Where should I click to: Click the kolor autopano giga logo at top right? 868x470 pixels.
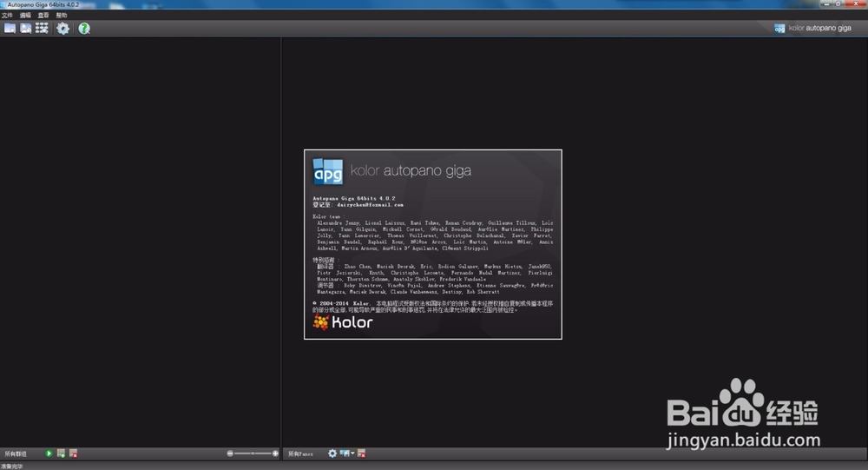pyautogui.click(x=812, y=29)
